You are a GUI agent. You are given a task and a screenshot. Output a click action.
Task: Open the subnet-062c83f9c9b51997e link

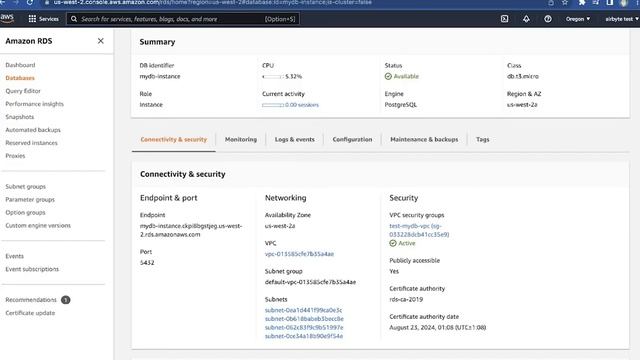(x=304, y=327)
